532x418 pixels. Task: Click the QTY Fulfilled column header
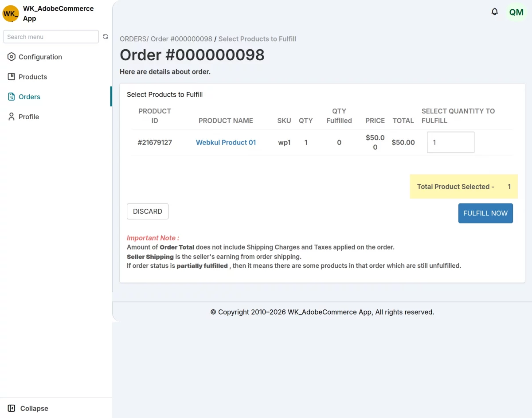(339, 116)
